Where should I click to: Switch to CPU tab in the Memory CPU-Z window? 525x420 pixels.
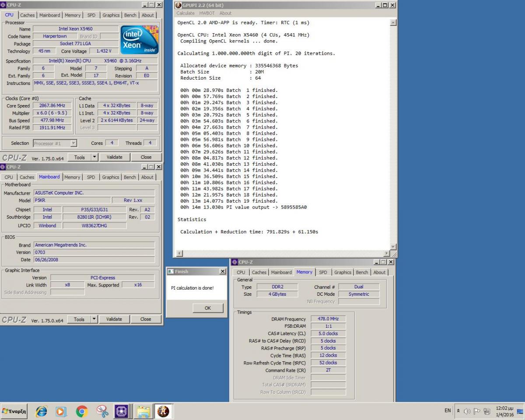click(241, 272)
